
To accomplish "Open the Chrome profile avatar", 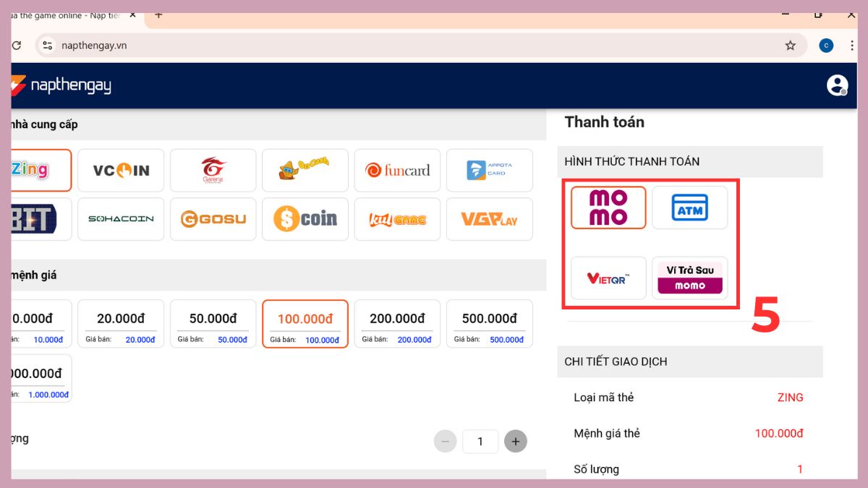I will click(x=826, y=46).
